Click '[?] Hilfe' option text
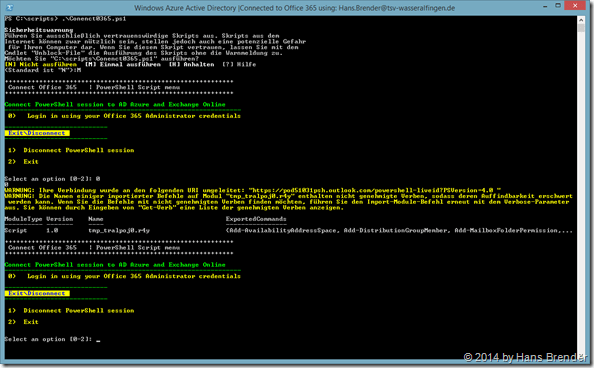 point(239,64)
